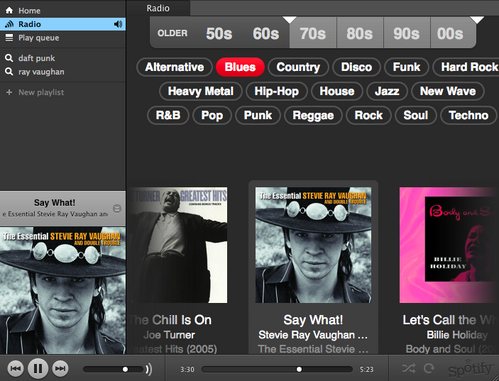Skip to the previous track
The image size is (499, 381).
click(x=15, y=368)
